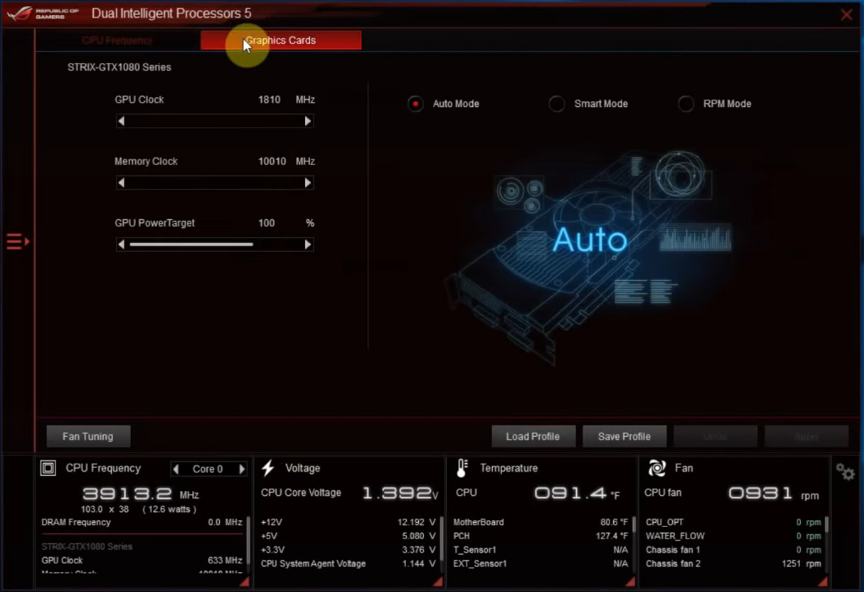Expand CPU Frequency panel corner triangle
The image size is (864, 592).
pyautogui.click(x=244, y=582)
